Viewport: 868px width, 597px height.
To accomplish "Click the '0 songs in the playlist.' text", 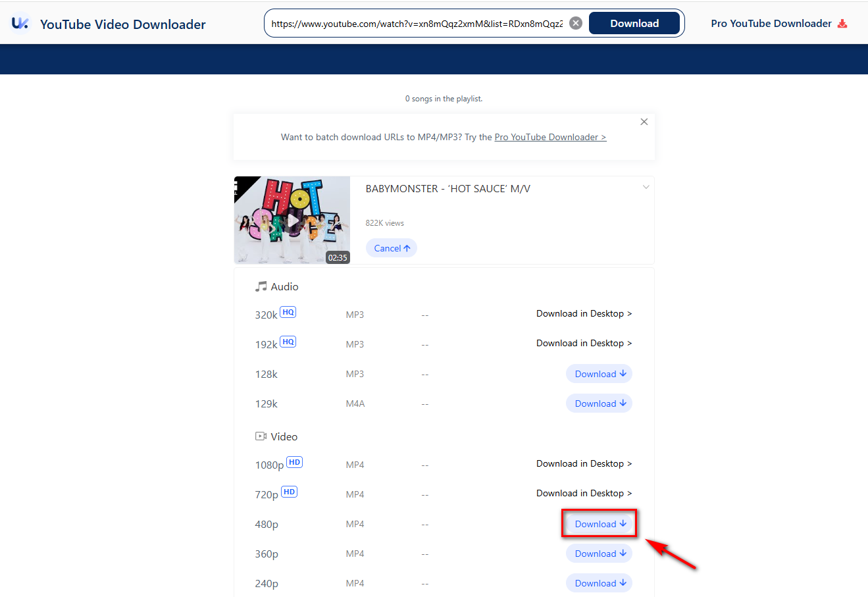I will pyautogui.click(x=444, y=99).
